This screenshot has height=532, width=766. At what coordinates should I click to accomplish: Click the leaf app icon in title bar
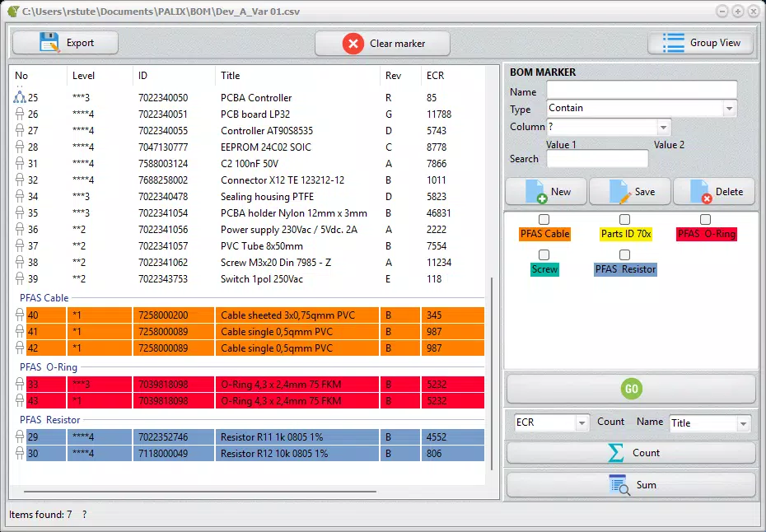[14, 11]
